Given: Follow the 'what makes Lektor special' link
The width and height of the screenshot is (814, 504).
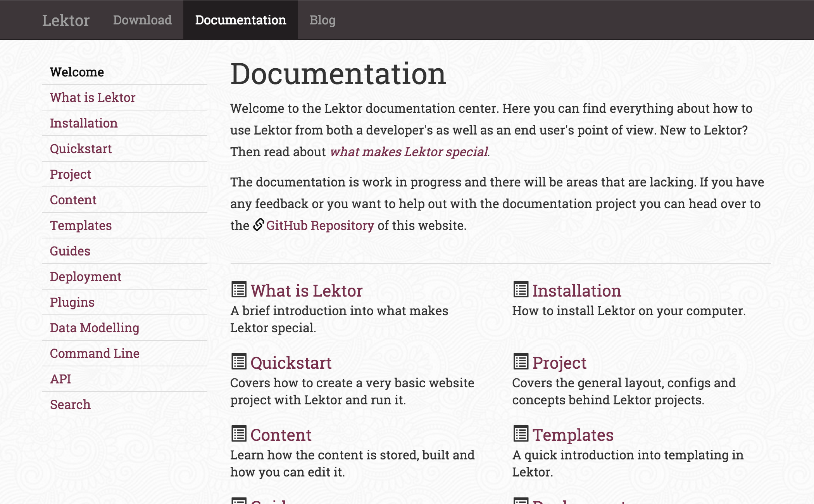Looking at the screenshot, I should pyautogui.click(x=409, y=152).
